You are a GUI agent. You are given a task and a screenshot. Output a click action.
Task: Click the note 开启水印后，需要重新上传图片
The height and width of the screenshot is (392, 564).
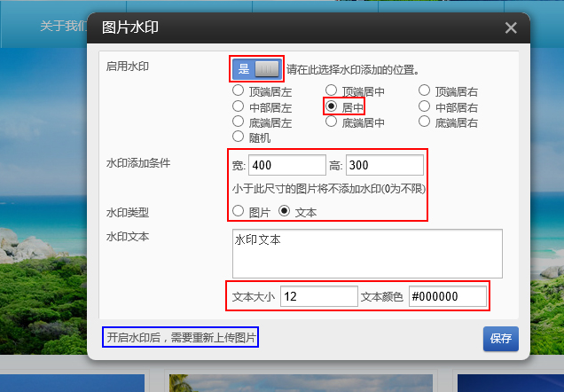tap(181, 337)
